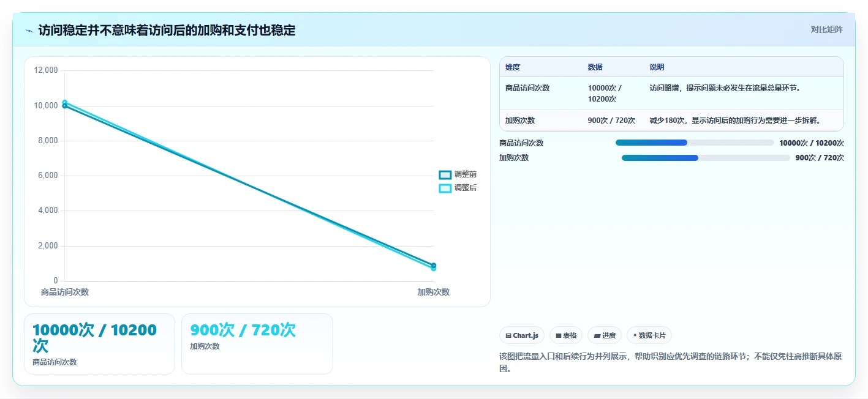Click the 对比矩阵 label in header
The image size is (868, 399).
pyautogui.click(x=826, y=29)
